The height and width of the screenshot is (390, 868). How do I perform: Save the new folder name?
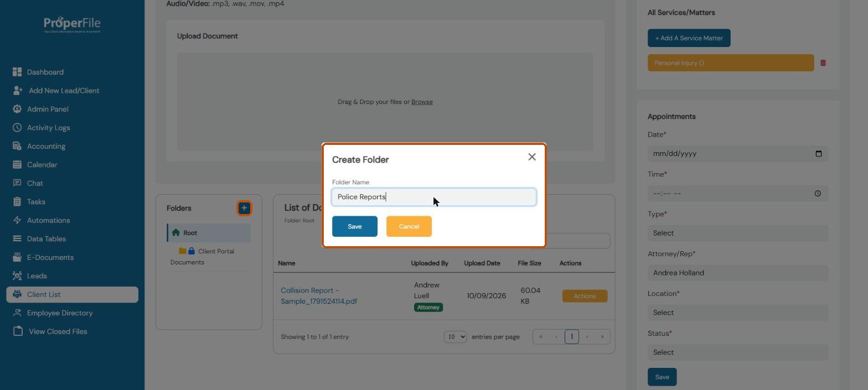click(355, 226)
